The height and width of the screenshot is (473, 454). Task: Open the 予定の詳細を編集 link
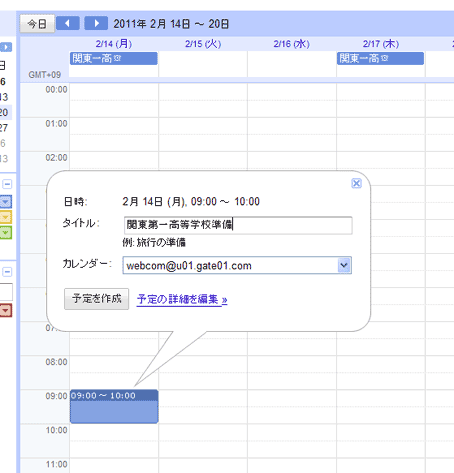click(x=182, y=299)
